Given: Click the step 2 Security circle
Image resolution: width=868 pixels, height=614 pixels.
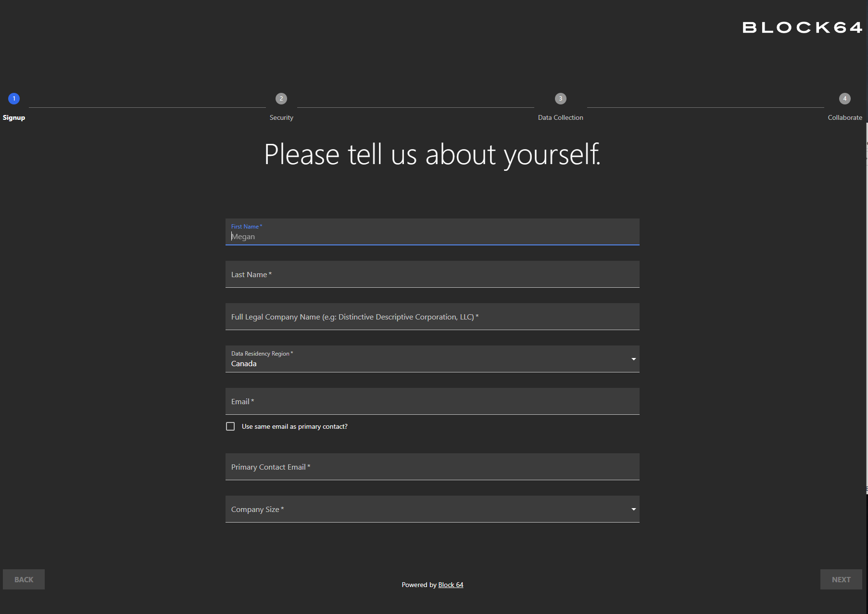Looking at the screenshot, I should pos(281,99).
